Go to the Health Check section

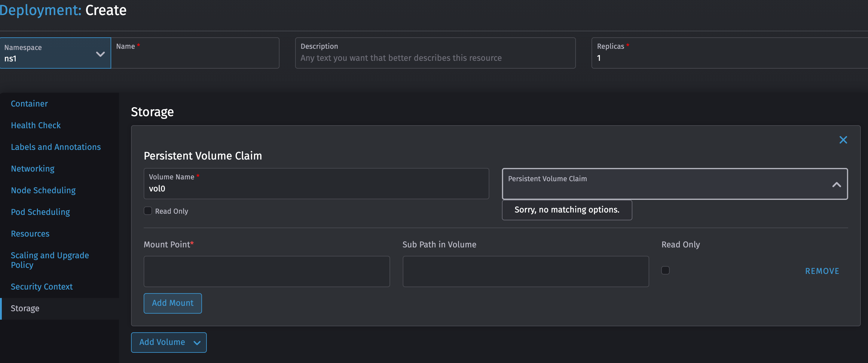coord(36,125)
